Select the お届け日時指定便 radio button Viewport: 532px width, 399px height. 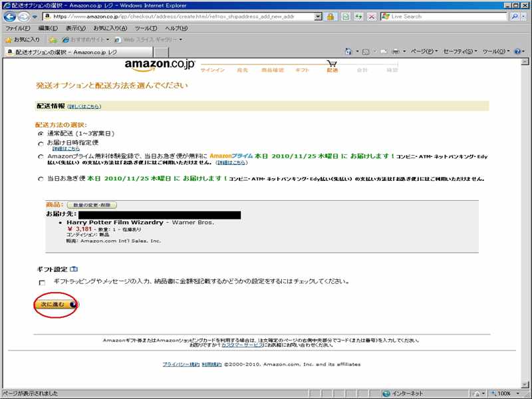[41, 144]
